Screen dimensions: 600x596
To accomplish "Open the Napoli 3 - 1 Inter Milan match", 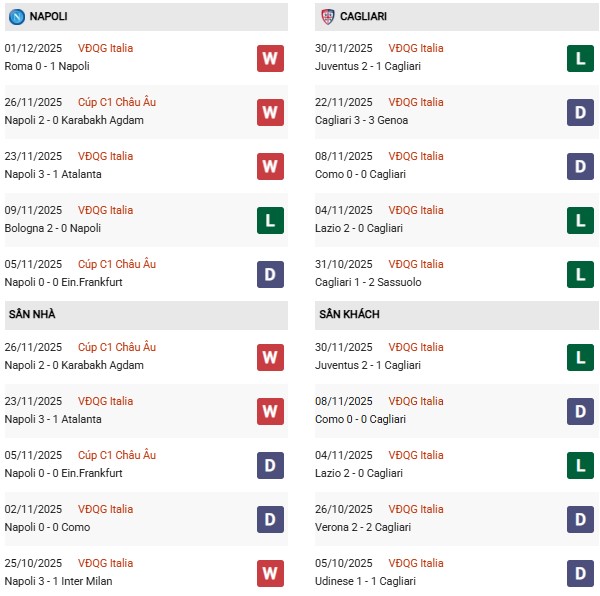I will [59, 581].
